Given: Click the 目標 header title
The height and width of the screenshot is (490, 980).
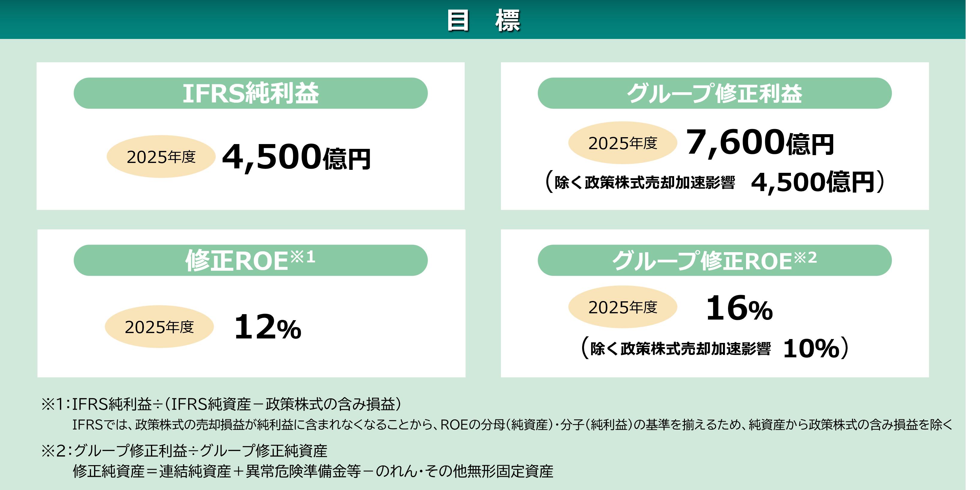Looking at the screenshot, I should 483,21.
